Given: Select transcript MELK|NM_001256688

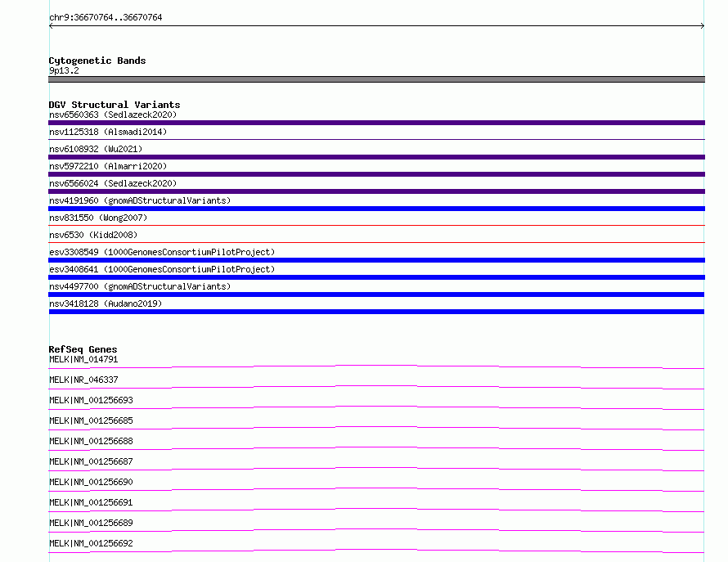Looking at the screenshot, I should pos(91,441).
